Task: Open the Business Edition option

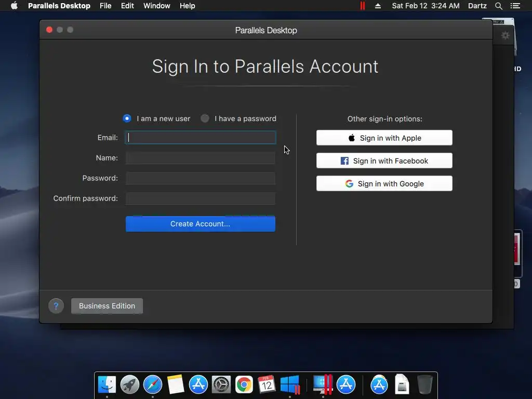Action: point(107,306)
